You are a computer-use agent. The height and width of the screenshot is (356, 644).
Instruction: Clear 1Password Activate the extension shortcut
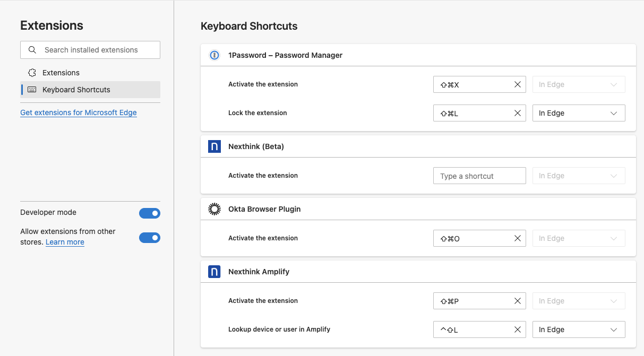click(x=518, y=84)
